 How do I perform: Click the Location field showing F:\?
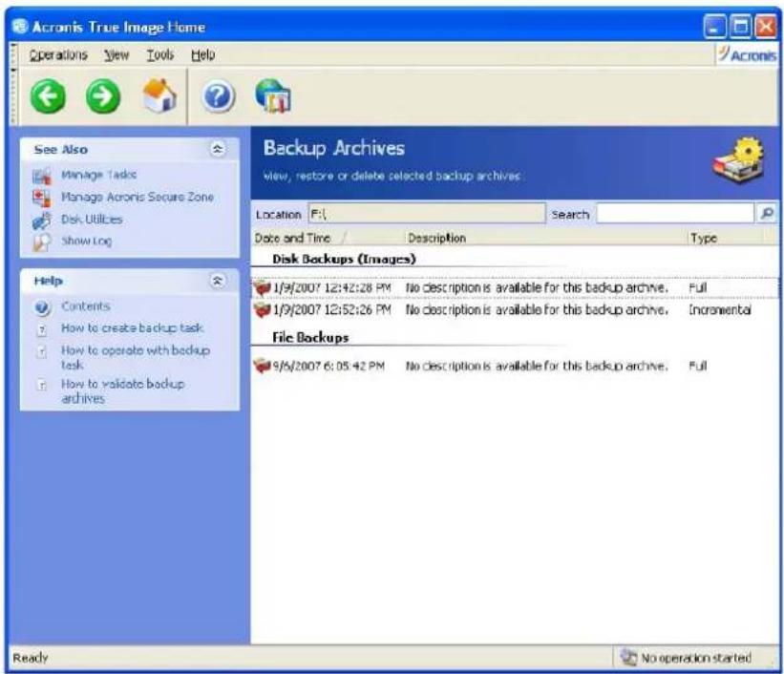(427, 214)
